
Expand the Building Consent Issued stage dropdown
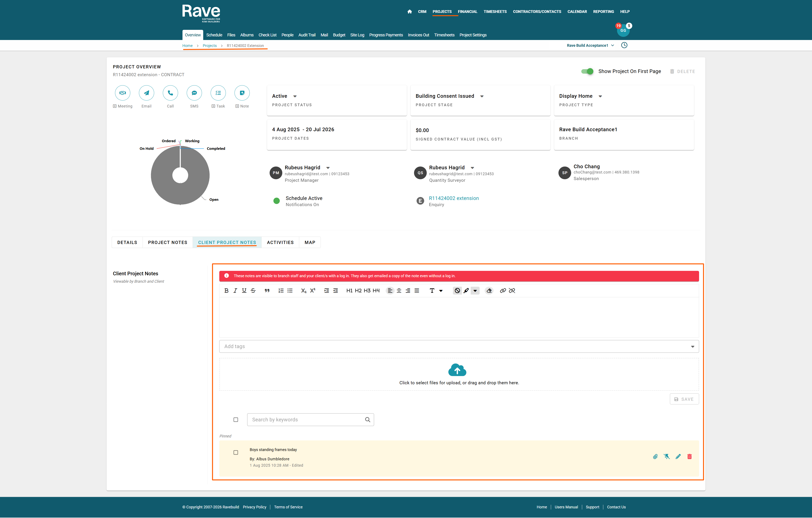pos(482,96)
